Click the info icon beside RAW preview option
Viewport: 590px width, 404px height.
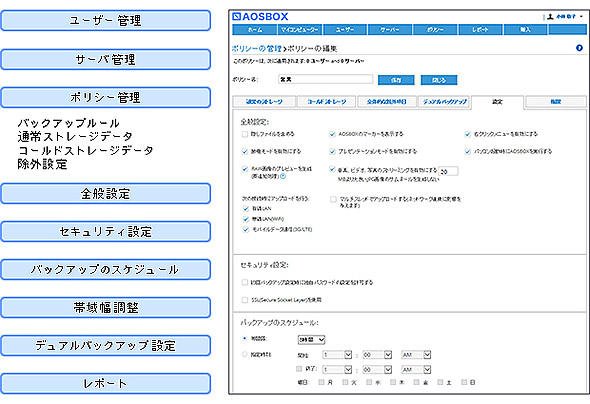coord(283,176)
